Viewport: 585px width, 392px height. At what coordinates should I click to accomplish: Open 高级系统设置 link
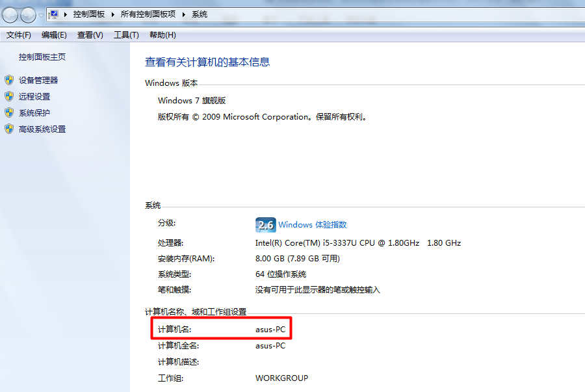click(x=42, y=129)
